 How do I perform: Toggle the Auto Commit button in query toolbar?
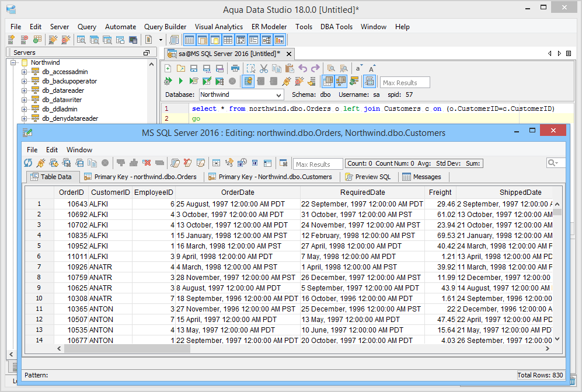coord(248,82)
